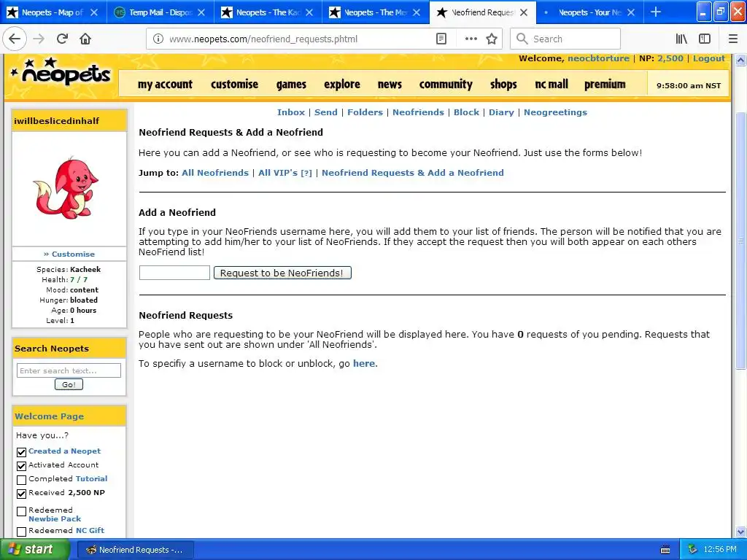Show sidebars icon in Firefox toolbar
Image resolution: width=747 pixels, height=560 pixels.
point(705,39)
